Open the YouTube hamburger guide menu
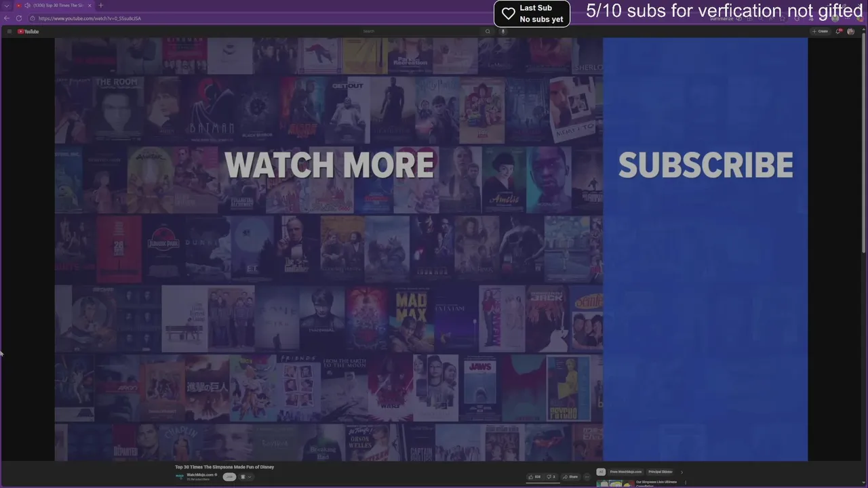 coord(9,31)
